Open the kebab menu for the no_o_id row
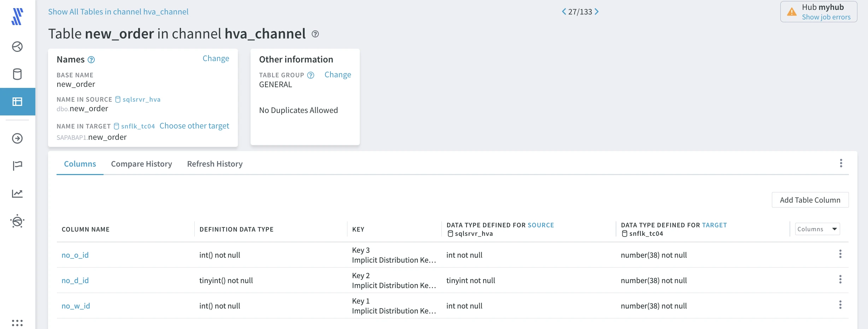868x329 pixels. [x=840, y=254]
